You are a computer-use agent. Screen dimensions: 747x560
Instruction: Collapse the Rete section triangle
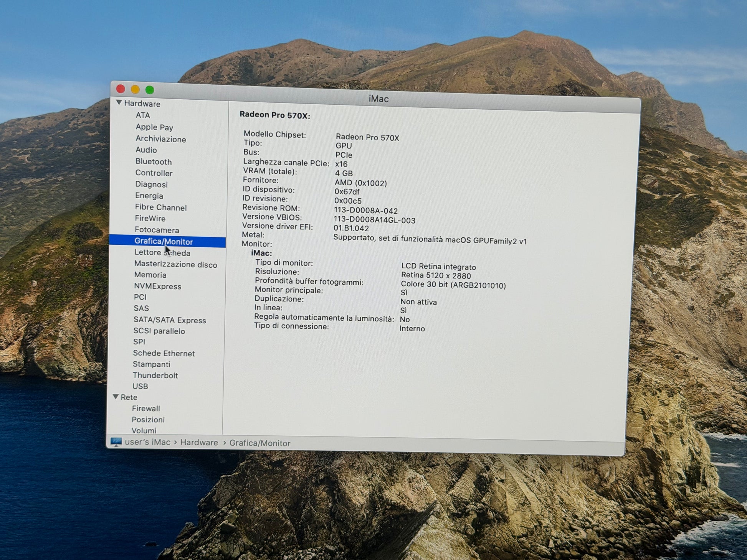coord(116,397)
